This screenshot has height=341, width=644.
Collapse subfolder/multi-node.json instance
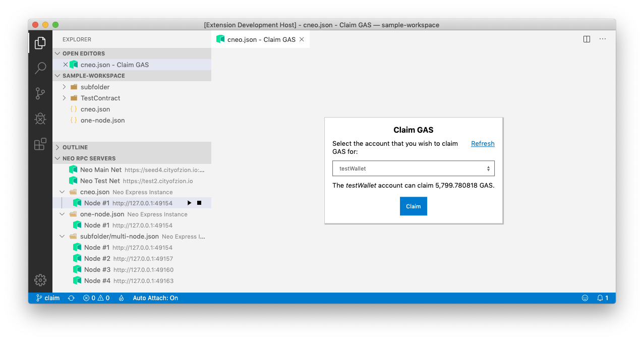[x=62, y=236]
